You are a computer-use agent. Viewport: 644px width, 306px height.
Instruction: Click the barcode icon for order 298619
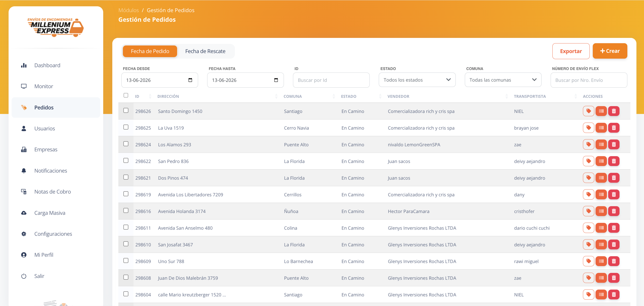(601, 195)
